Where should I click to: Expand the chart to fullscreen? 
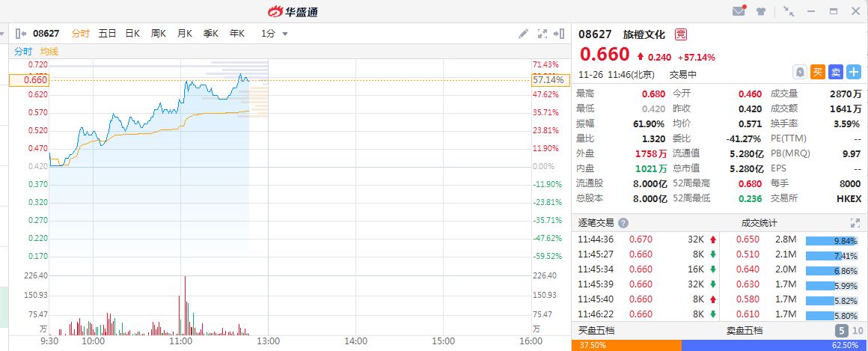[x=542, y=34]
